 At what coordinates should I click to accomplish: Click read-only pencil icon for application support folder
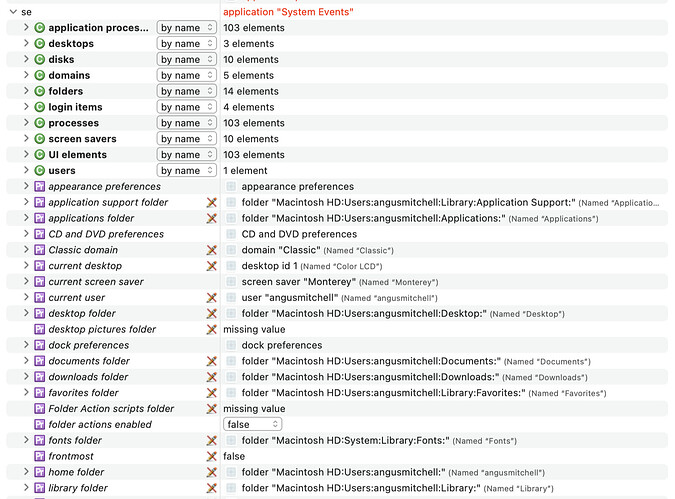pos(211,202)
